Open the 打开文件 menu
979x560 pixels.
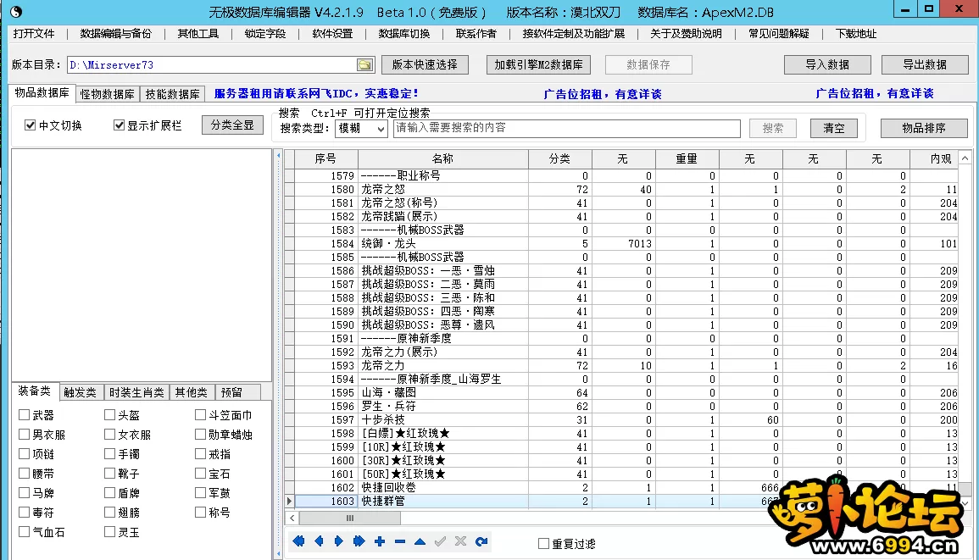click(x=34, y=34)
